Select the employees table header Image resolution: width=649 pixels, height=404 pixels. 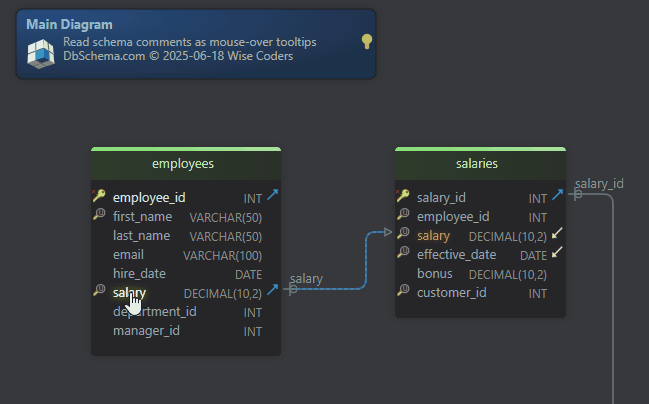186,164
